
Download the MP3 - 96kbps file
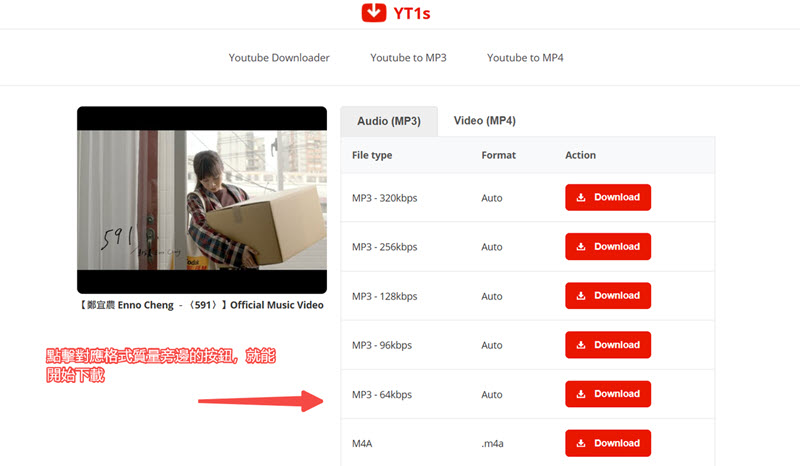click(608, 345)
